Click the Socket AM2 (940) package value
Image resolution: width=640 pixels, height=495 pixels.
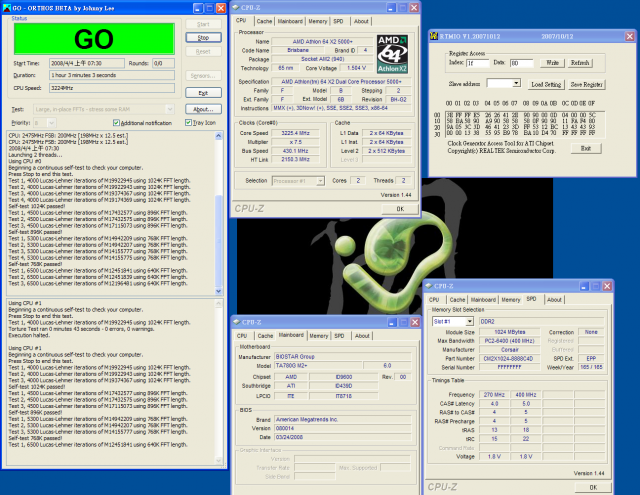coord(322,59)
